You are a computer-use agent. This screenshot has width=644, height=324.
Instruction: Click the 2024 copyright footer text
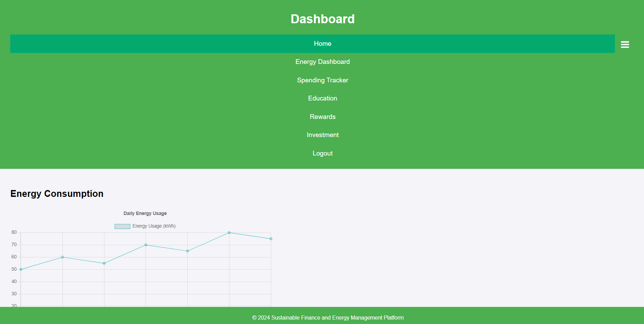click(328, 318)
